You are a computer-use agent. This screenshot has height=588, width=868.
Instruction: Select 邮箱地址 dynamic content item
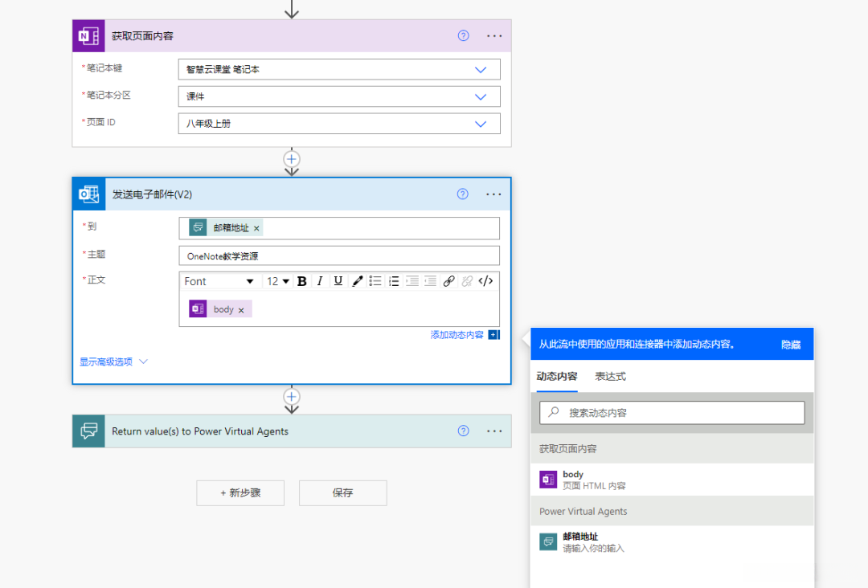(672, 541)
